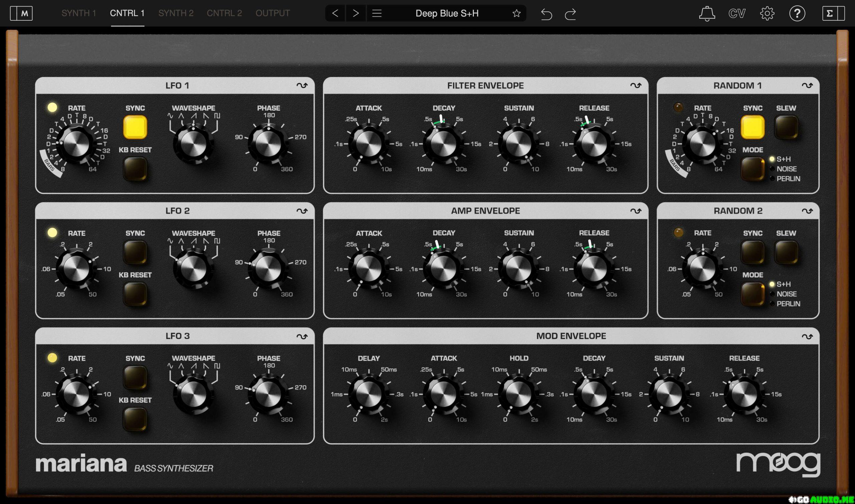Image resolution: width=855 pixels, height=504 pixels.
Task: Switch to SYNTH 1 tab
Action: (79, 13)
